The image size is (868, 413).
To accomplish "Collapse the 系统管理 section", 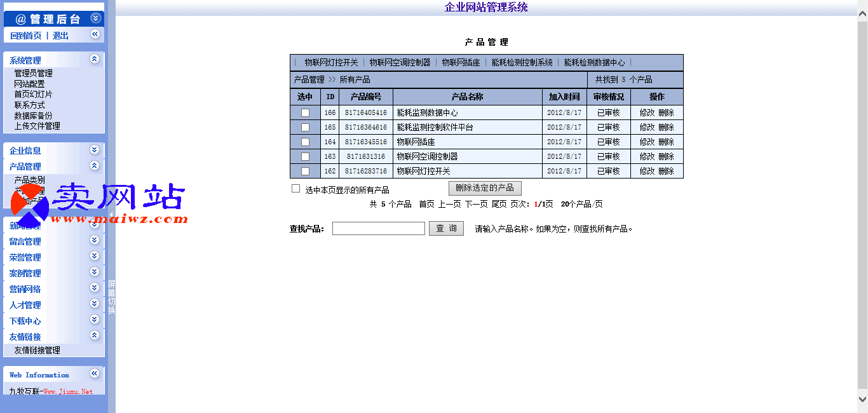I will (95, 59).
